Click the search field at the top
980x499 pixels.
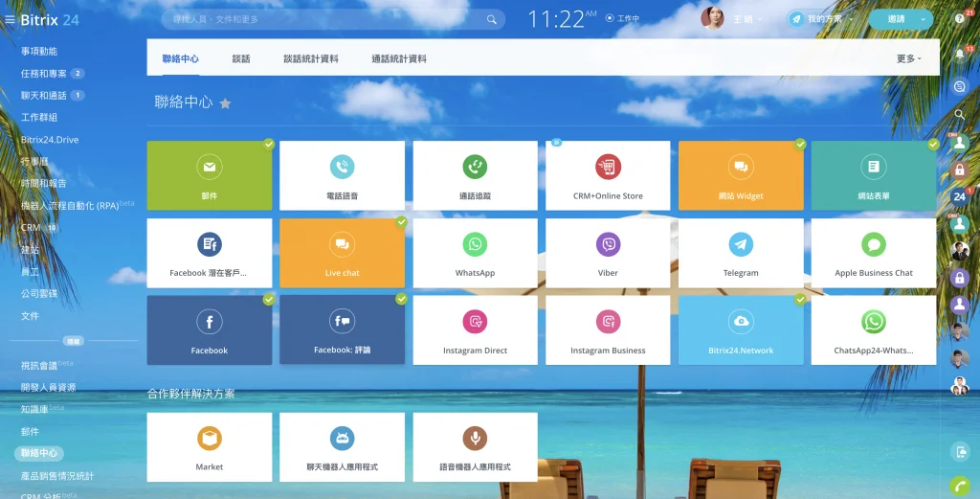click(325, 19)
